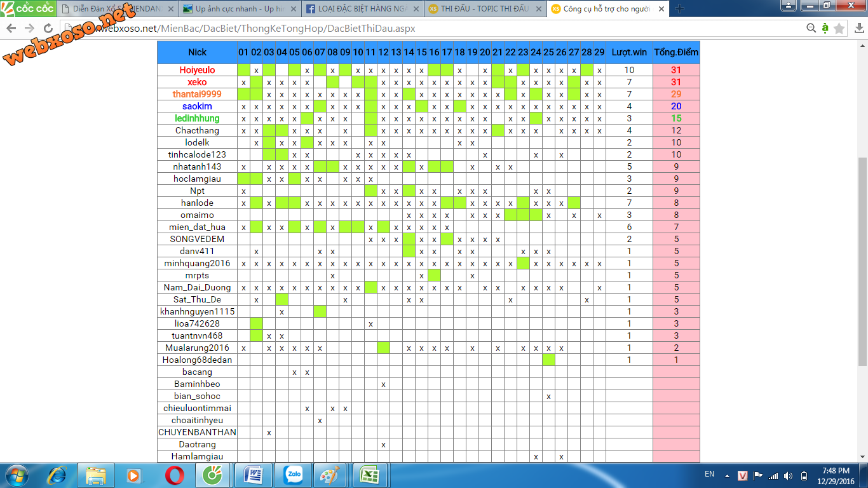Viewport: 868px width, 488px height.
Task: Launch Zalo from the taskbar
Action: click(293, 475)
